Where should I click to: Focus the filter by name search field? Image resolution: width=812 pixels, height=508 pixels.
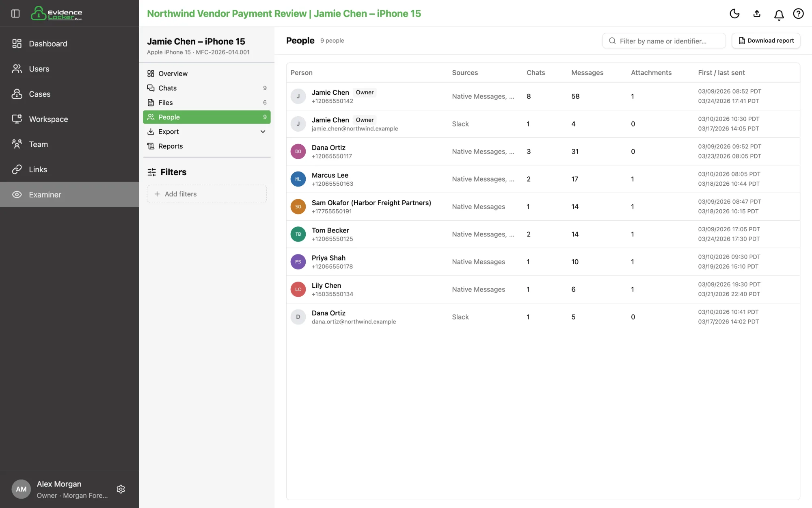tap(664, 41)
